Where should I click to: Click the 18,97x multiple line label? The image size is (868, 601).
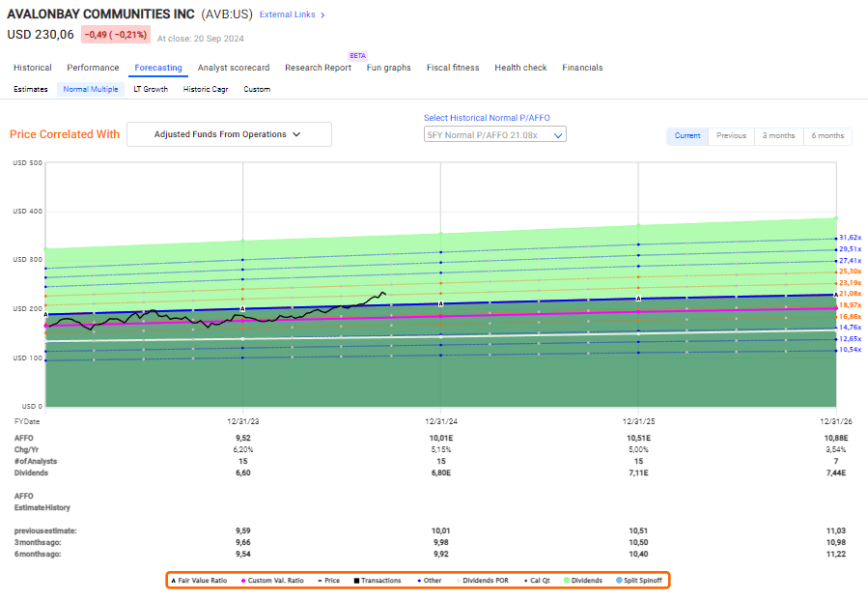(x=851, y=305)
